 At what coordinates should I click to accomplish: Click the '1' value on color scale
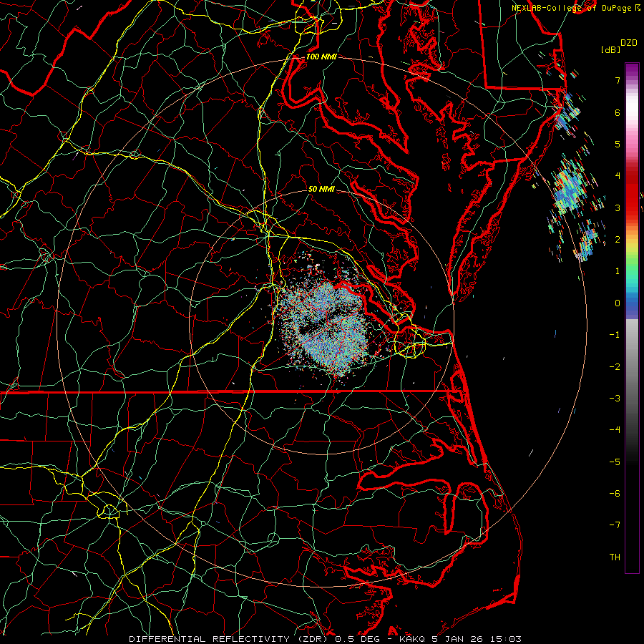coord(618,271)
